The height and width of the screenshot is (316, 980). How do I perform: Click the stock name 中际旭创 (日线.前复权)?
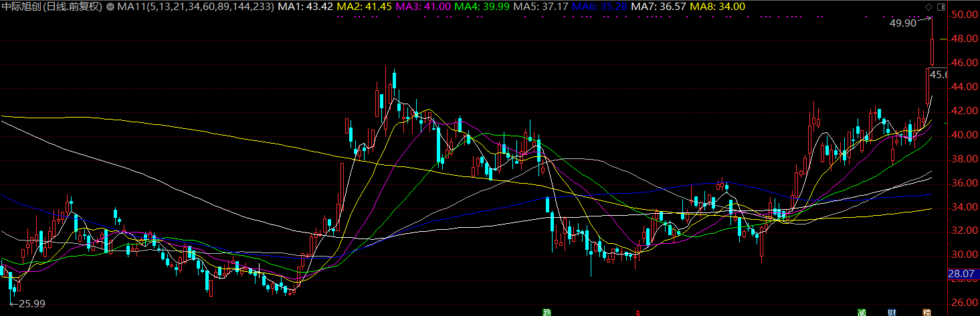pos(52,7)
